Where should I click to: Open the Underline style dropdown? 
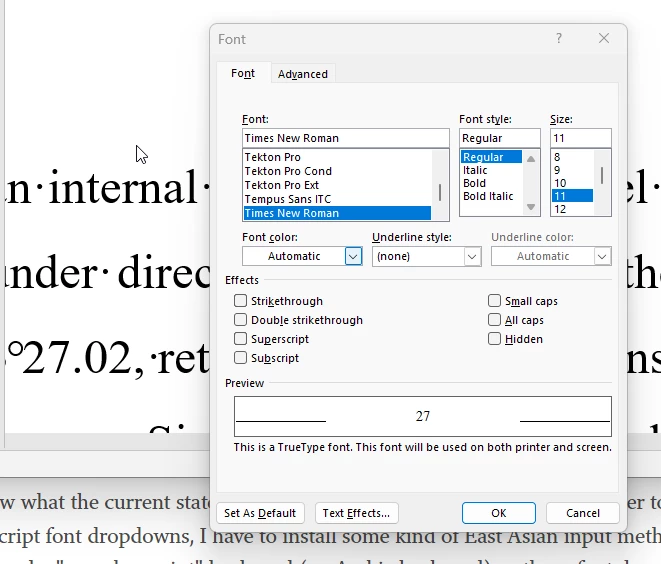(x=472, y=256)
